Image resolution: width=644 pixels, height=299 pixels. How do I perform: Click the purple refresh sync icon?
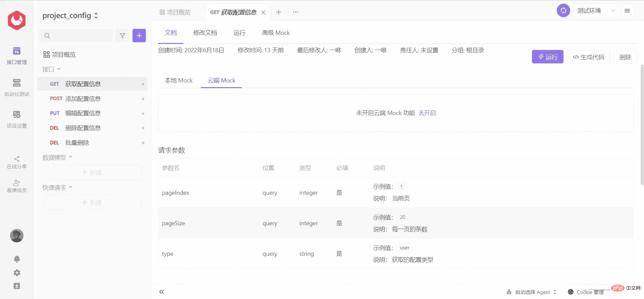pyautogui.click(x=563, y=10)
